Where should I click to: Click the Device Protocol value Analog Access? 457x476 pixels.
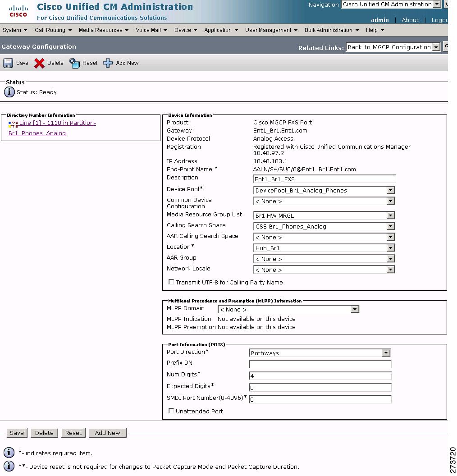[273, 139]
